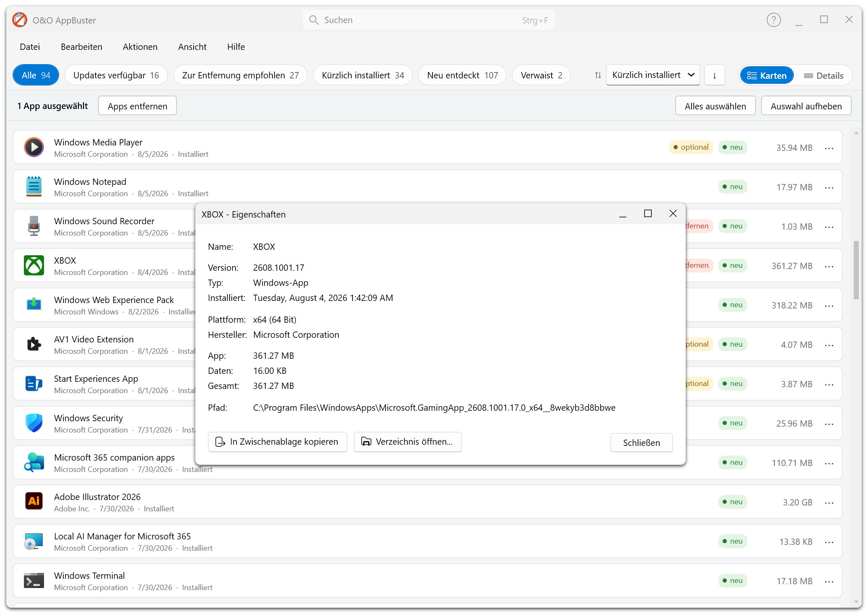Click the app list vertical scrollbar thumb
The image size is (868, 614).
[856, 270]
